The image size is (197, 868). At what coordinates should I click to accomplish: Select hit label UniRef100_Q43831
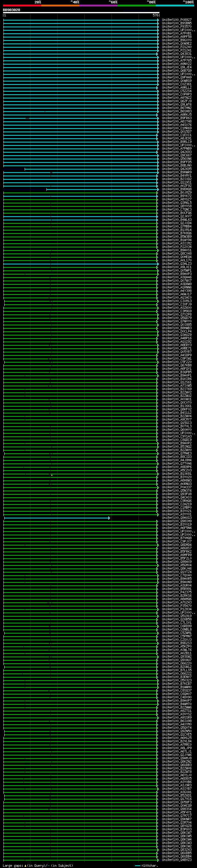click(176, 54)
